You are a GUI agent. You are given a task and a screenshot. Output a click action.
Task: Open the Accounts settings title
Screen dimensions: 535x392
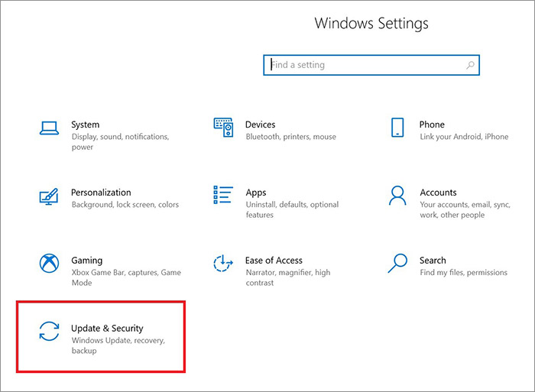coord(438,193)
